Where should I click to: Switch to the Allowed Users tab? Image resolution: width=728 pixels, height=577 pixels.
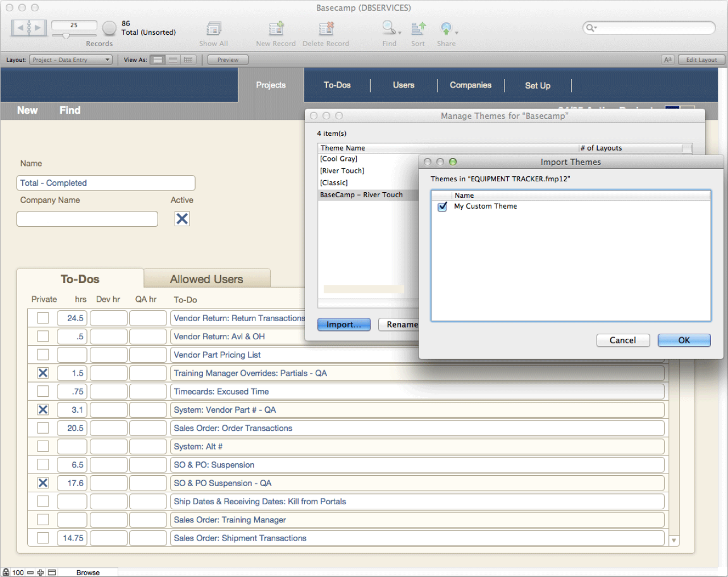[206, 279]
